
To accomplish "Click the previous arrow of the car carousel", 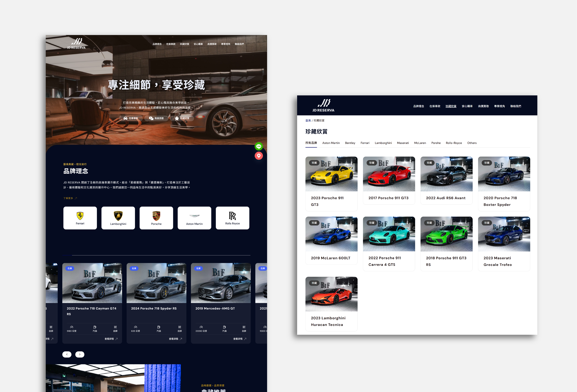I will coord(67,354).
